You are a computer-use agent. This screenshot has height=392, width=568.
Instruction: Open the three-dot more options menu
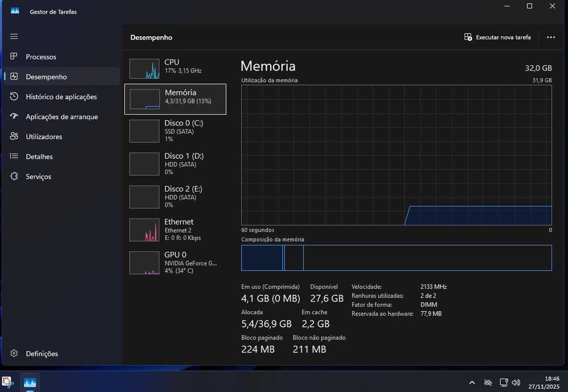(550, 37)
